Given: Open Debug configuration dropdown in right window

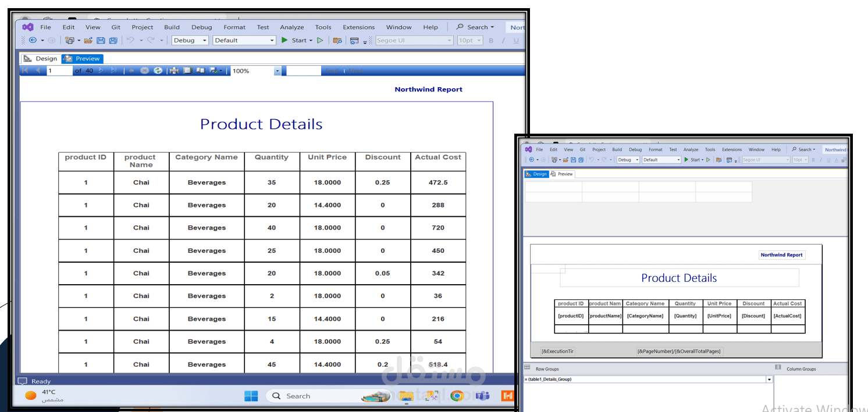Looking at the screenshot, I should (628, 160).
